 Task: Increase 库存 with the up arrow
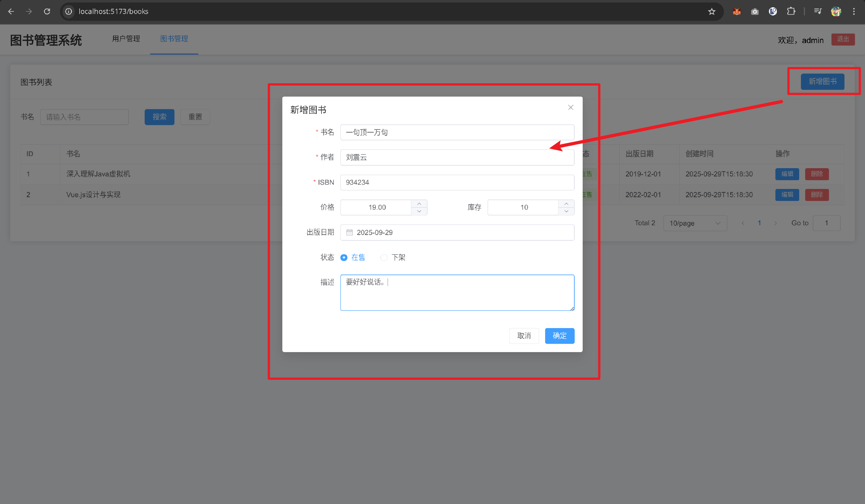coord(566,203)
